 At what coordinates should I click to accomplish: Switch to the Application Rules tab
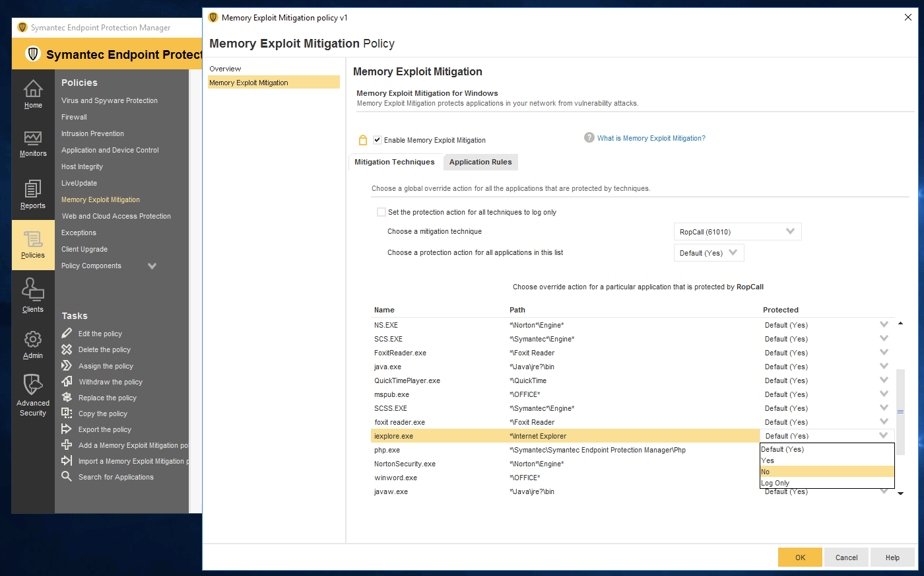[480, 162]
